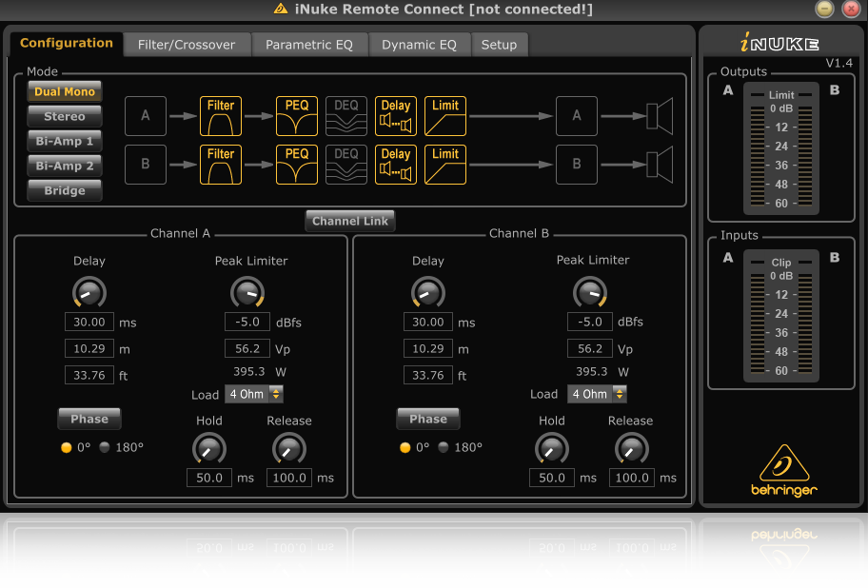
Task: Click the Channel B input block icon
Action: (146, 165)
